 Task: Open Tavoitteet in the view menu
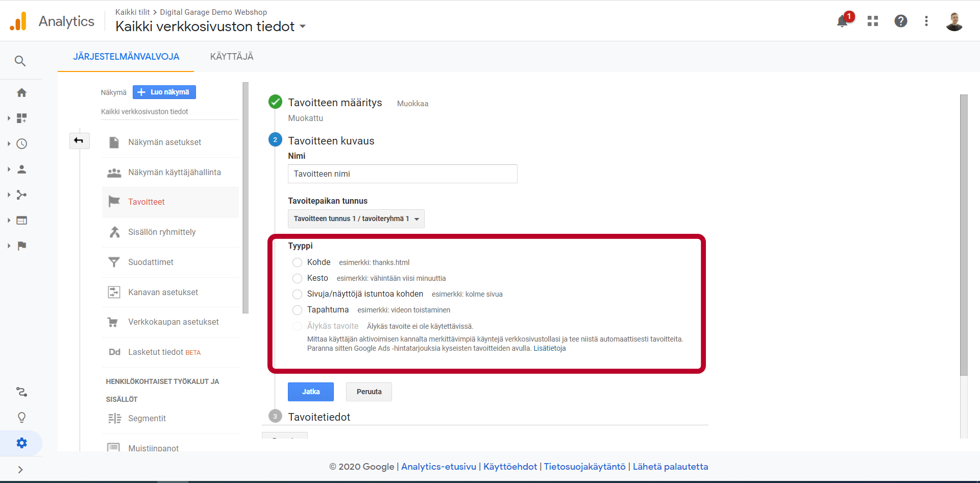pos(146,202)
